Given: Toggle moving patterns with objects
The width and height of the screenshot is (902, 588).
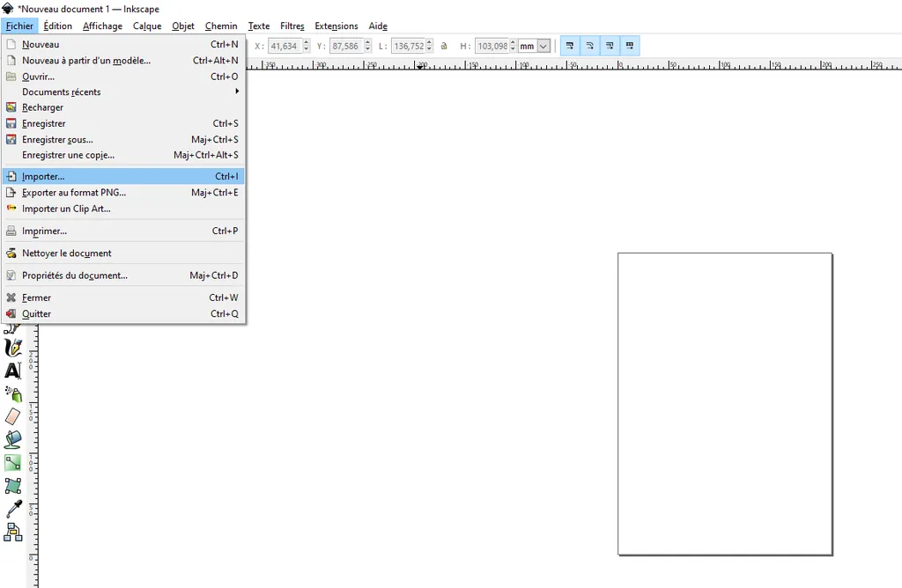Looking at the screenshot, I should coord(630,46).
